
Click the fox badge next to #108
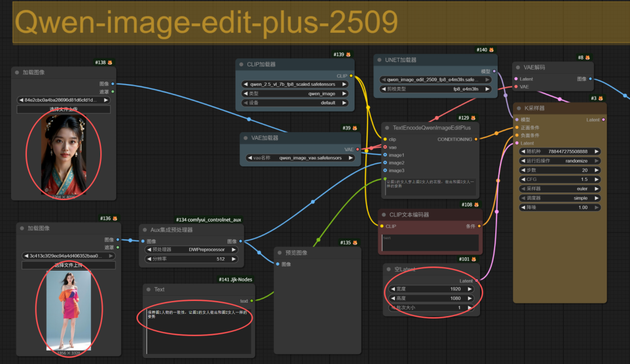[x=477, y=205]
